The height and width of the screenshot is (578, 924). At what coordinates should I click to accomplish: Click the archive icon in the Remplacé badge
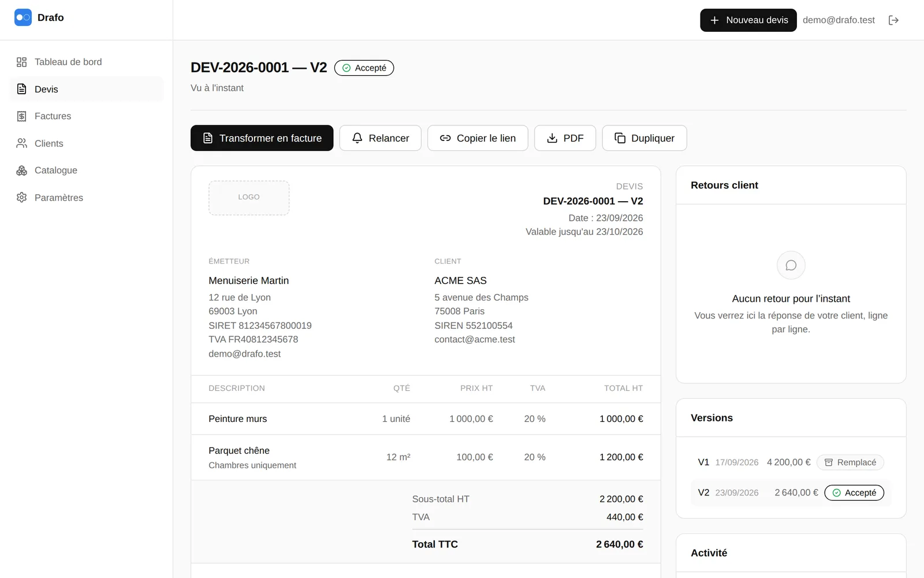point(829,462)
